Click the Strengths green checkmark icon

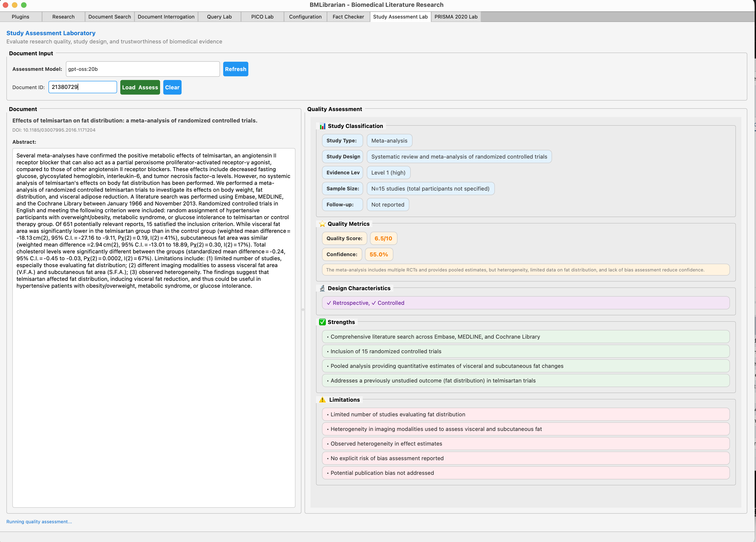click(322, 322)
